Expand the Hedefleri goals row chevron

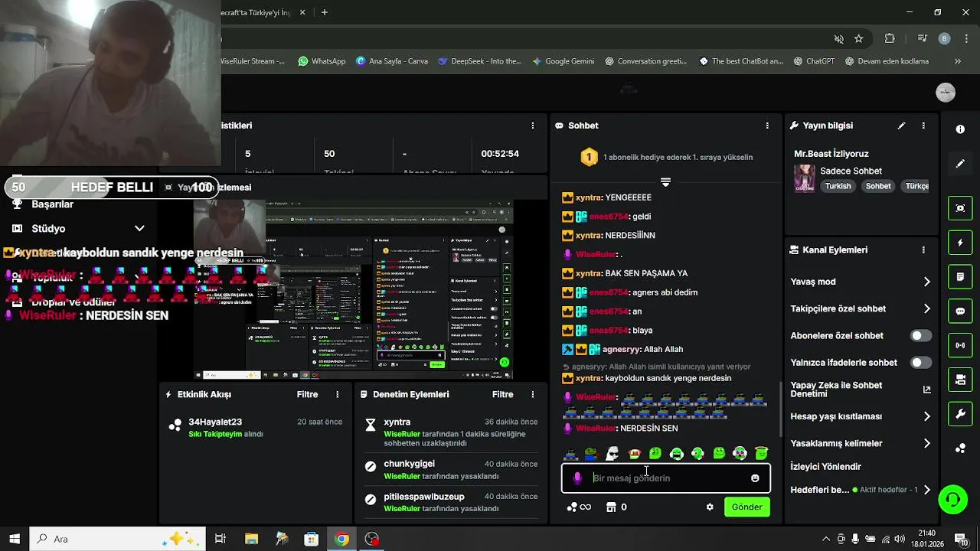[x=926, y=490]
